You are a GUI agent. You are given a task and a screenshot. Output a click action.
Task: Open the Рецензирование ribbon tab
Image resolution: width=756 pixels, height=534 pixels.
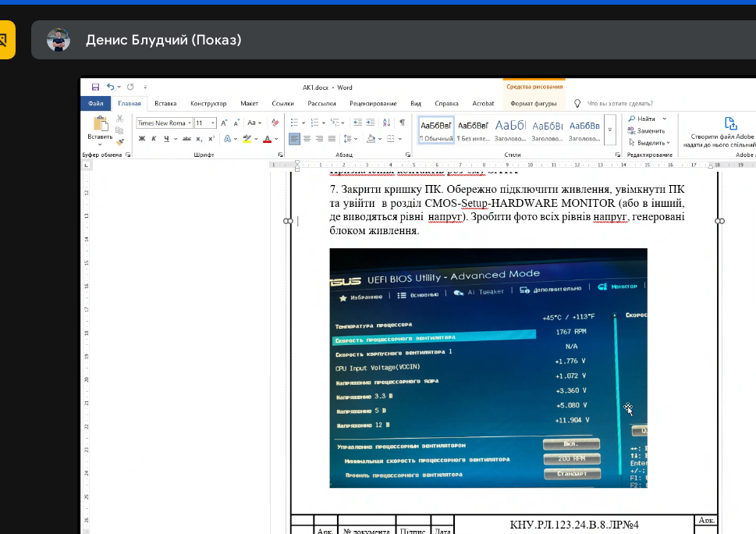click(373, 103)
